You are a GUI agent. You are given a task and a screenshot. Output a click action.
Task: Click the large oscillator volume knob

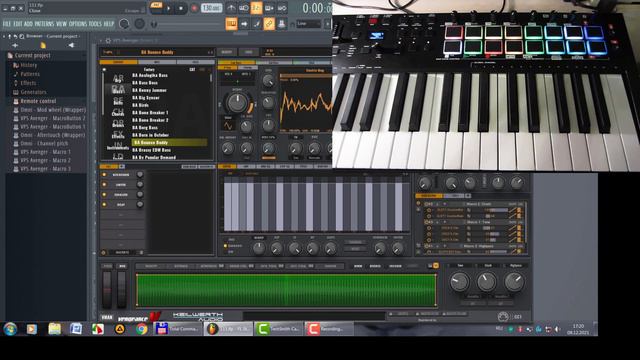(237, 102)
